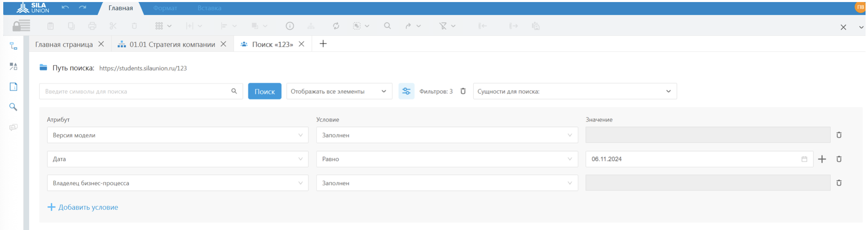Click the filter settings sliders icon
This screenshot has height=230, width=868.
coord(406,91)
